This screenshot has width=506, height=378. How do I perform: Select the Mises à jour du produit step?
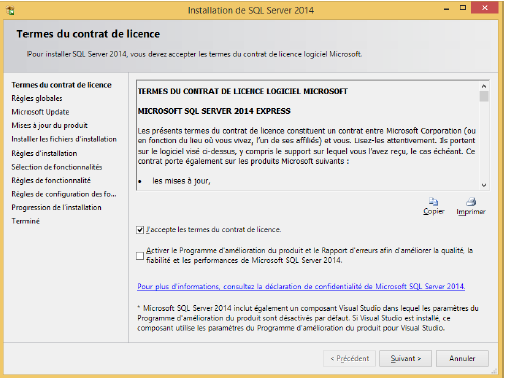click(x=49, y=126)
